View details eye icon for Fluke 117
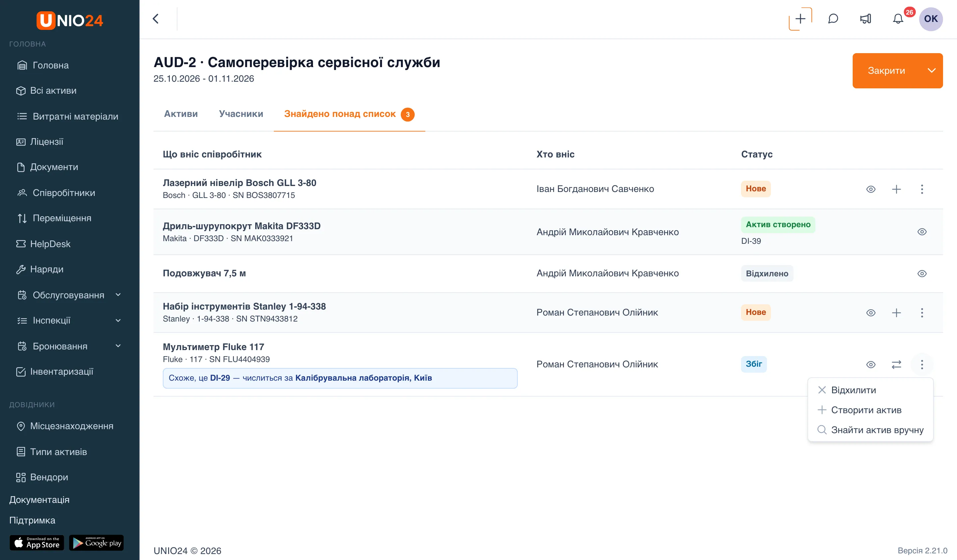The image size is (957, 560). click(x=871, y=364)
